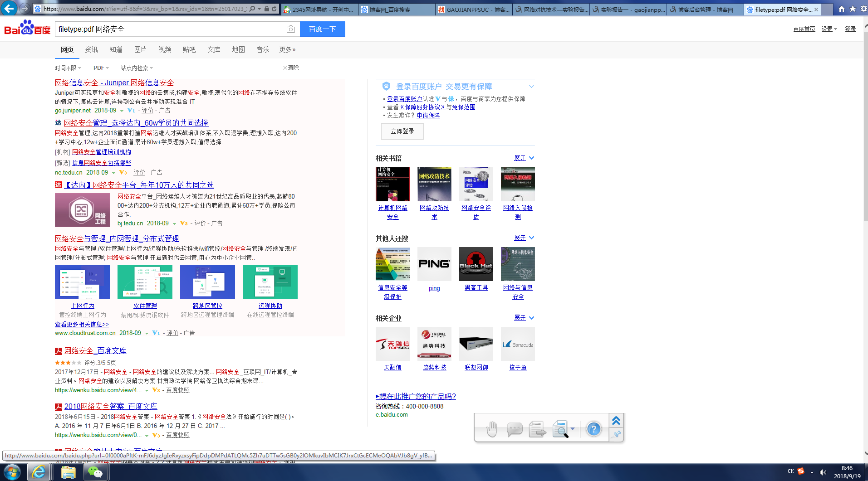Open the 2018网络安全答案_百度文库 result link
Image resolution: width=868 pixels, height=481 pixels.
click(111, 406)
